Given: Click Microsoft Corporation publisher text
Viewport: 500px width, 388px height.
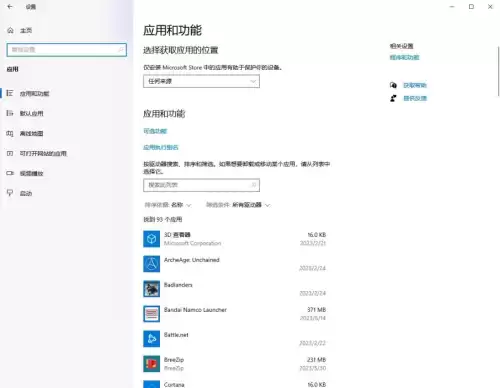Looking at the screenshot, I should pos(192,243).
